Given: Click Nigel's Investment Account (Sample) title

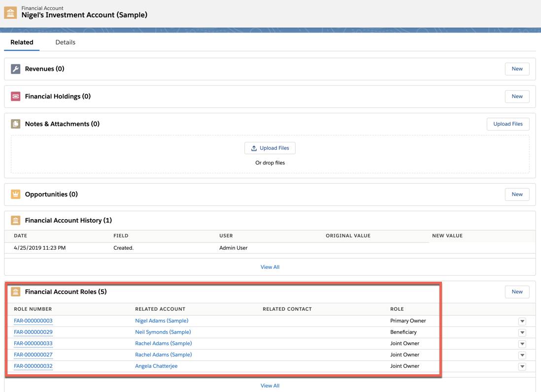Looking at the screenshot, I should 84,15.
